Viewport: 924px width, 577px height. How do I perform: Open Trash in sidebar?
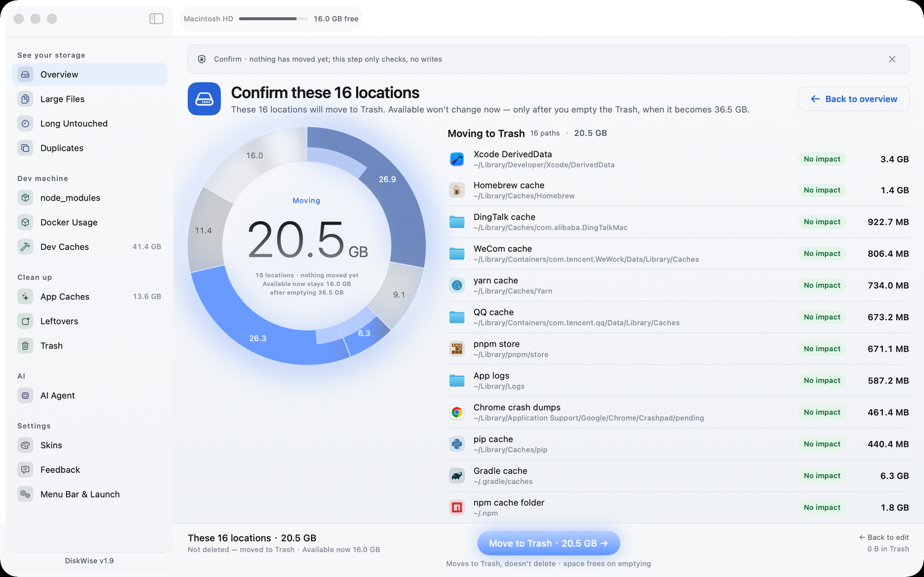[x=89, y=346]
